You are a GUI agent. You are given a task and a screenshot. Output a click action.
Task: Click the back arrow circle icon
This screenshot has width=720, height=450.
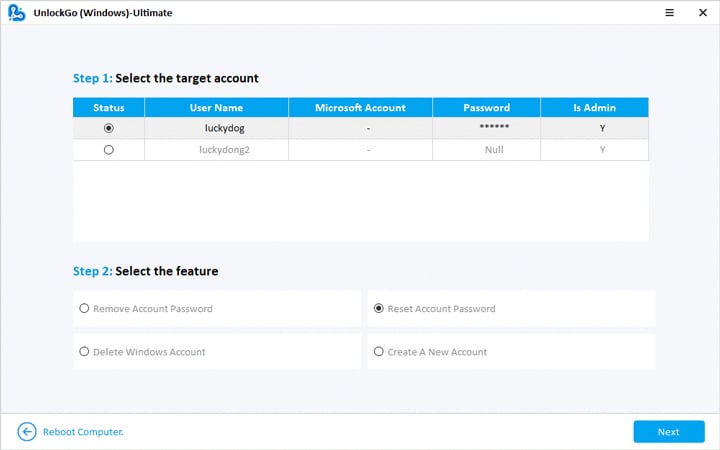pos(26,431)
